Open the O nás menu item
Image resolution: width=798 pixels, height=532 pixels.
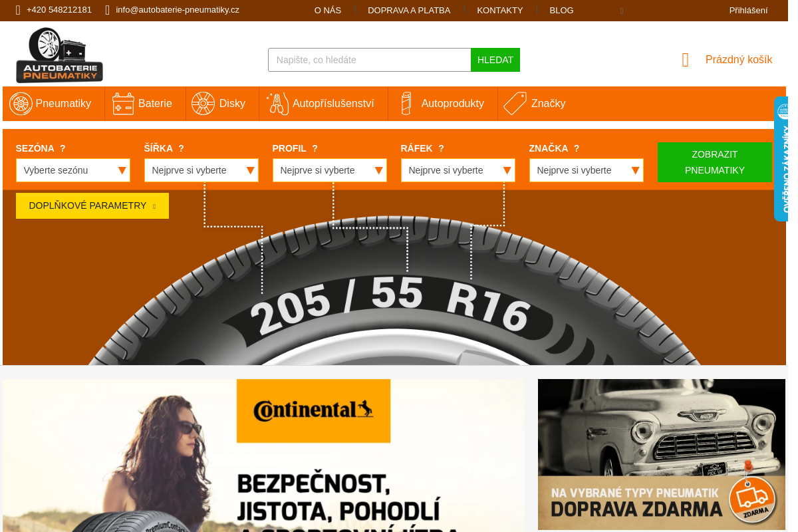click(x=328, y=11)
